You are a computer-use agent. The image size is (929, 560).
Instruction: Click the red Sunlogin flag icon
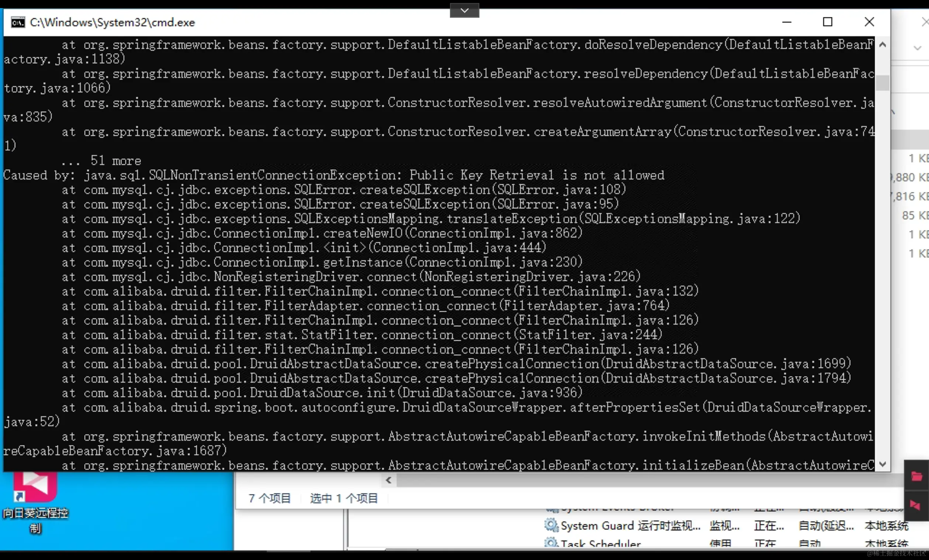(x=915, y=505)
